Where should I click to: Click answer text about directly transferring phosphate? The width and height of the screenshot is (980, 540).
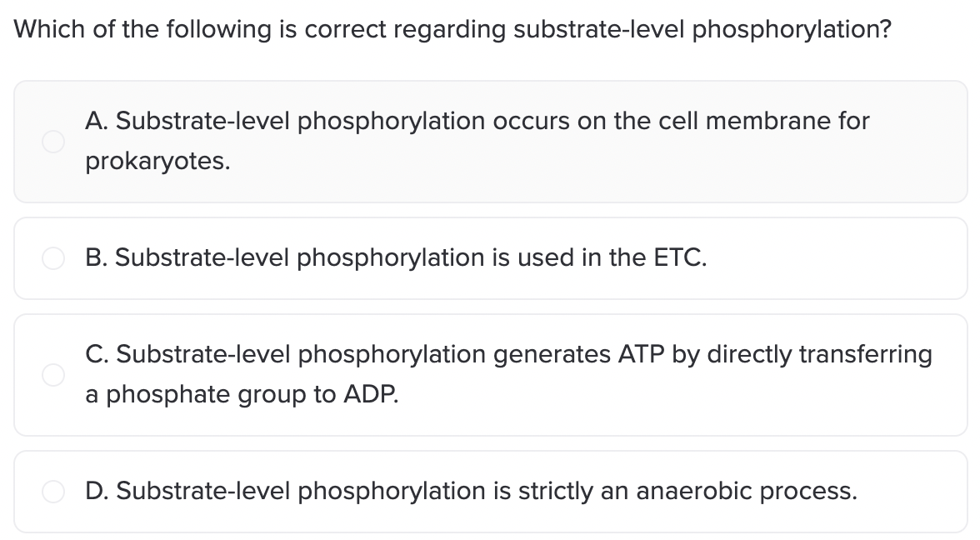pyautogui.click(x=508, y=373)
